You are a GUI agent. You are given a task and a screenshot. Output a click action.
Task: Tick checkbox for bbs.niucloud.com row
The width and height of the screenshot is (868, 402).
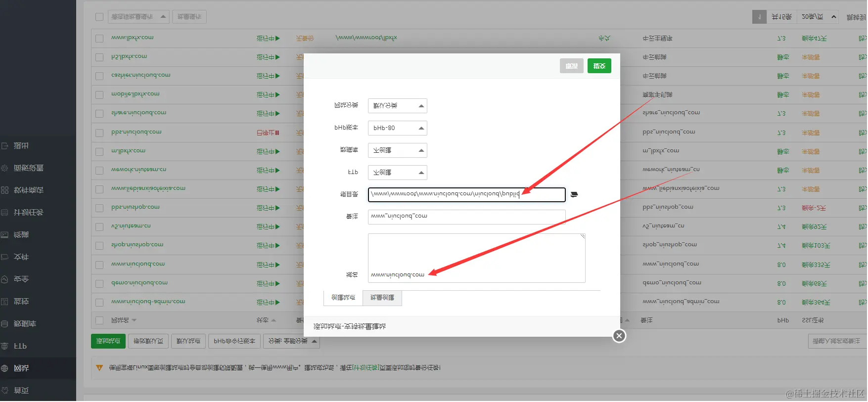pyautogui.click(x=99, y=133)
